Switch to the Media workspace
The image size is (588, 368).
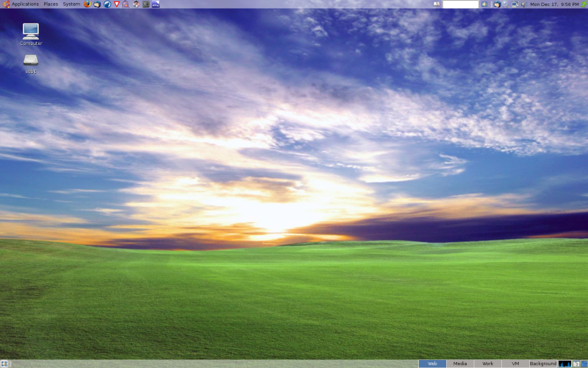[460, 364]
